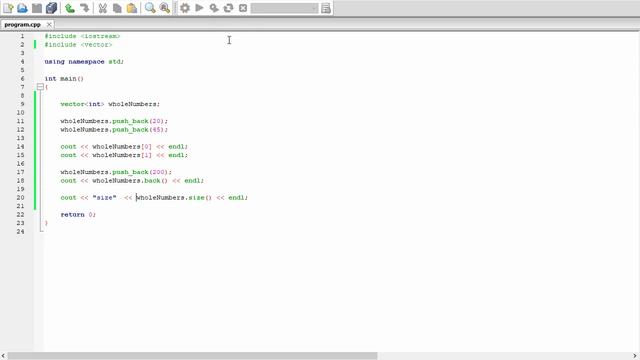
Task: Close the program.cpp tab
Action: coord(49,24)
